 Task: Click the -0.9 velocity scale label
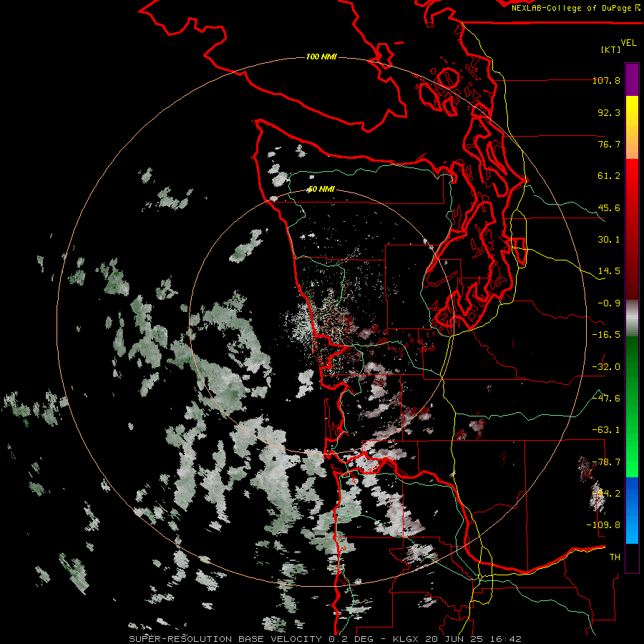(609, 303)
